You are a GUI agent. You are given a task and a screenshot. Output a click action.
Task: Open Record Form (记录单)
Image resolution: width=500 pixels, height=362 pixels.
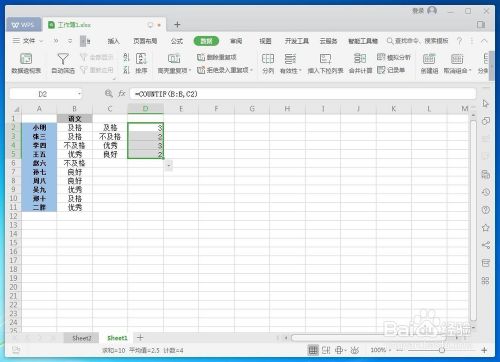pyautogui.click(x=391, y=70)
